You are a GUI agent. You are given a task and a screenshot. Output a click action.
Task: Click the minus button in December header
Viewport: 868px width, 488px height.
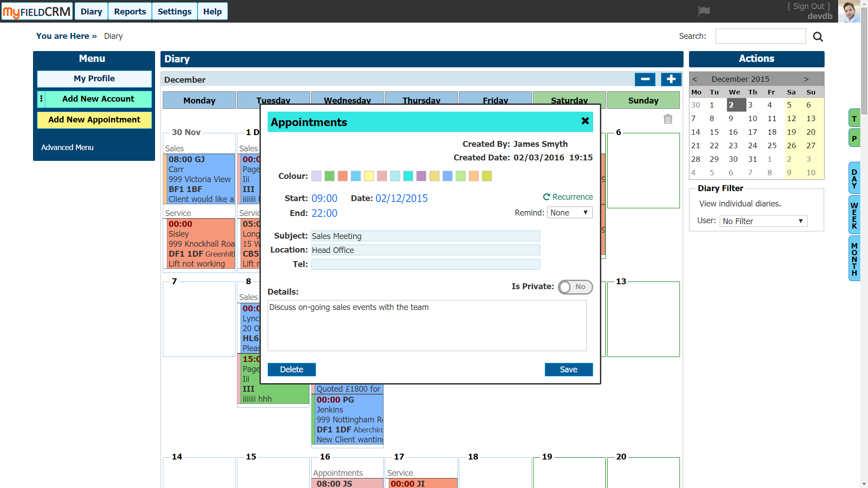click(645, 80)
